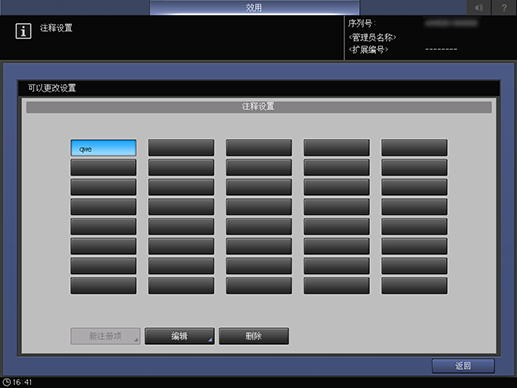Click the 可以更改设置 header text
Viewport: 517px width, 388px height.
[x=52, y=88]
